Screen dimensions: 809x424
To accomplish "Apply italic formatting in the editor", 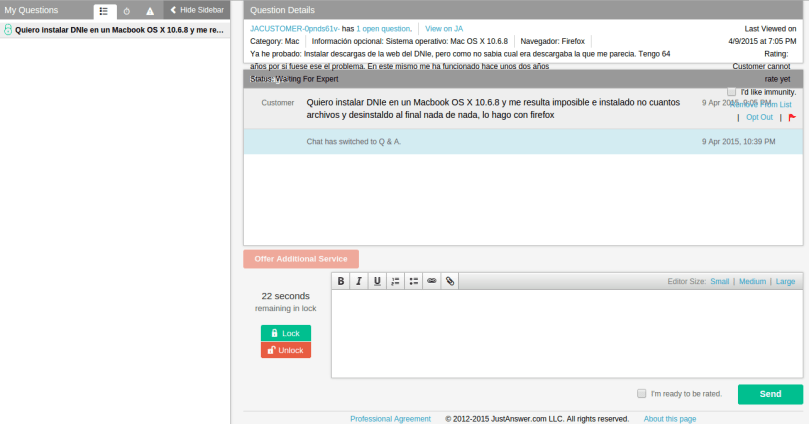I will 359,281.
